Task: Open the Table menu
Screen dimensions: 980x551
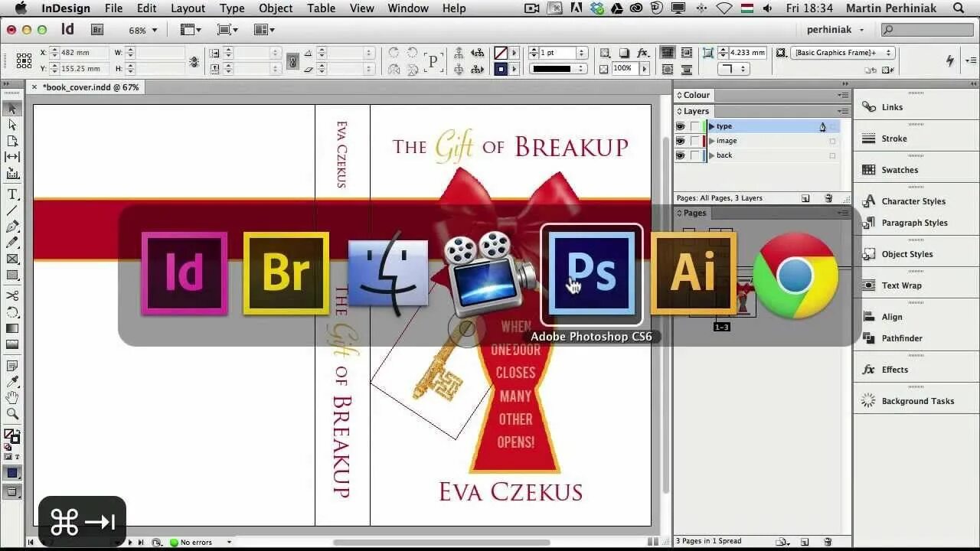Action: [x=322, y=8]
